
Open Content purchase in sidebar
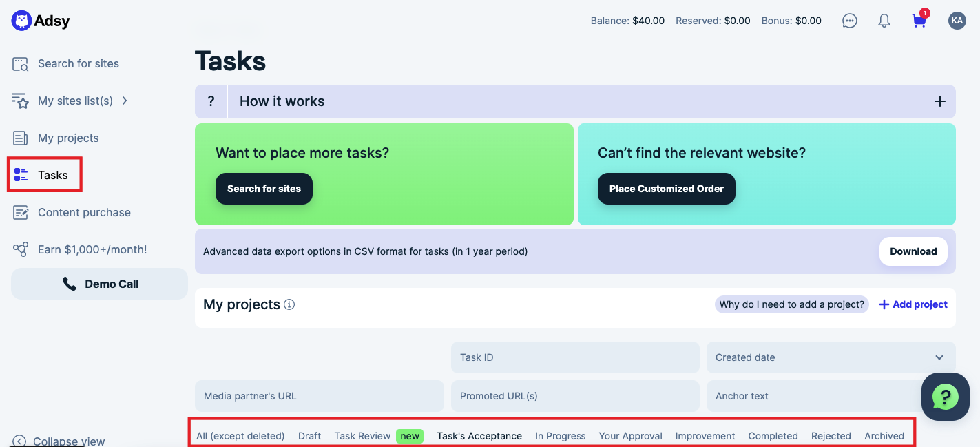click(83, 212)
